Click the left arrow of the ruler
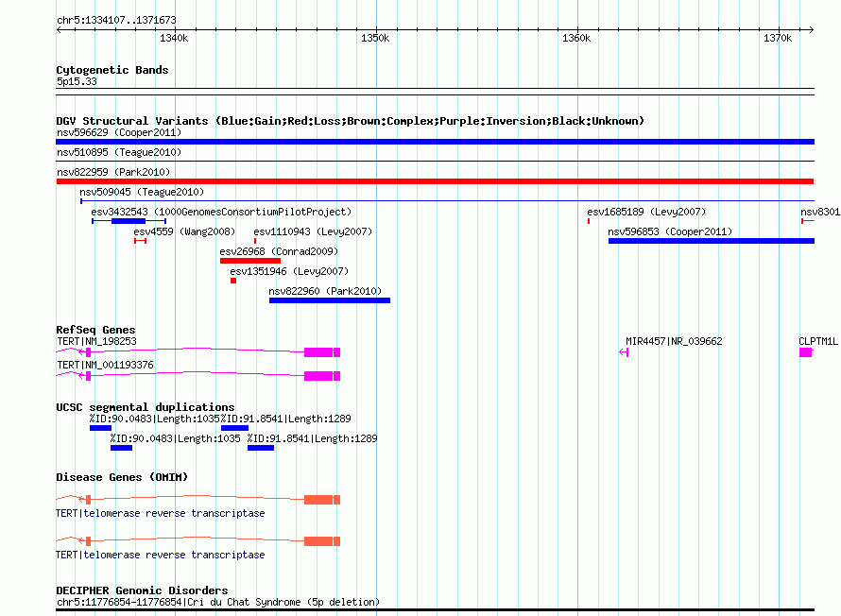This screenshot has height=616, width=841. [x=59, y=29]
